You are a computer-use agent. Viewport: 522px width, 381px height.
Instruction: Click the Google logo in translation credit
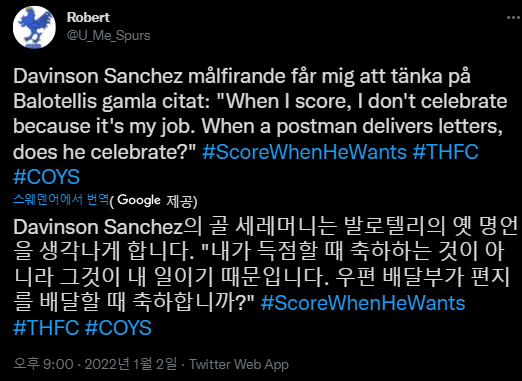click(x=139, y=200)
